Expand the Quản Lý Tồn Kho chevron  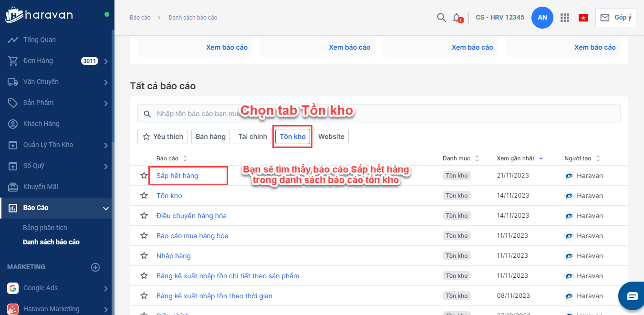tap(106, 145)
